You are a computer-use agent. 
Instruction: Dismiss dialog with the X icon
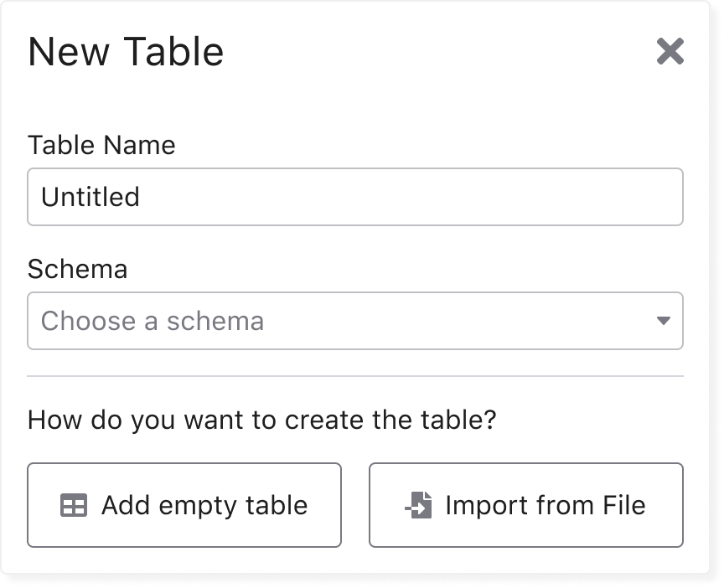tap(670, 51)
